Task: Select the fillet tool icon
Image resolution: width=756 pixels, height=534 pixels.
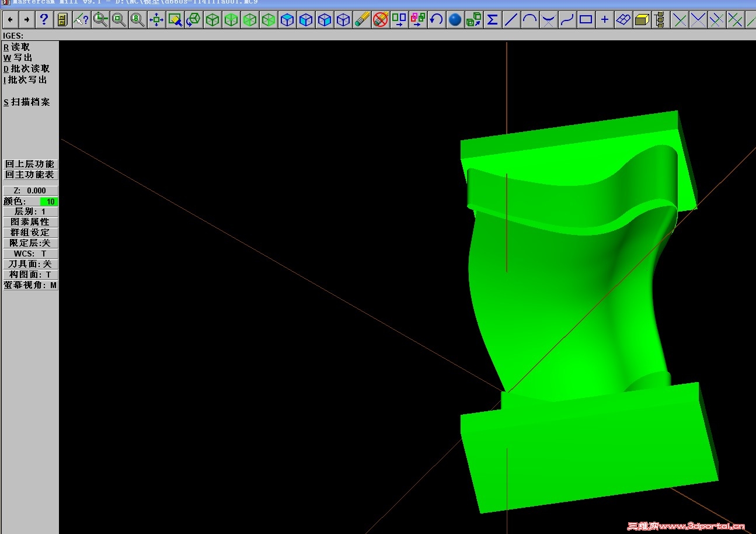Action: (x=548, y=20)
